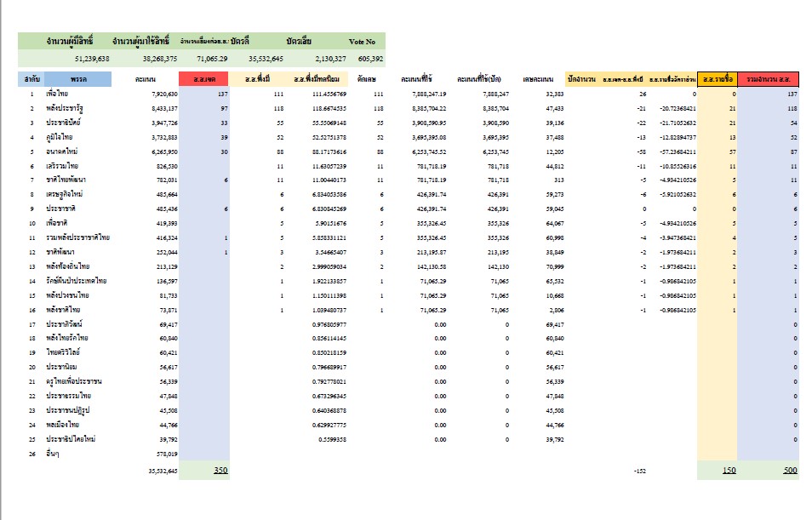Screen dimensions: 812x520
Task: Select used score 142,130.58
Action: (x=432, y=266)
